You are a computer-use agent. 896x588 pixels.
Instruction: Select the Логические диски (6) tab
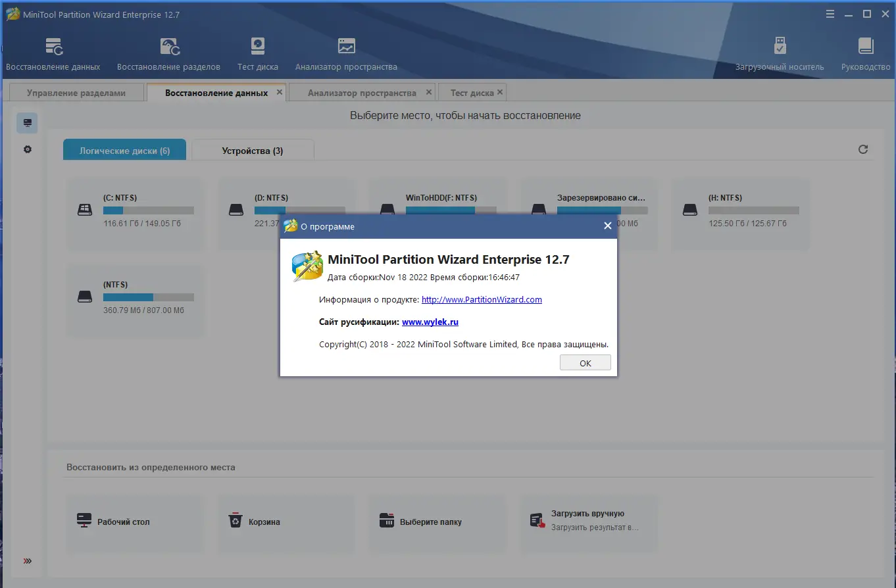point(125,150)
